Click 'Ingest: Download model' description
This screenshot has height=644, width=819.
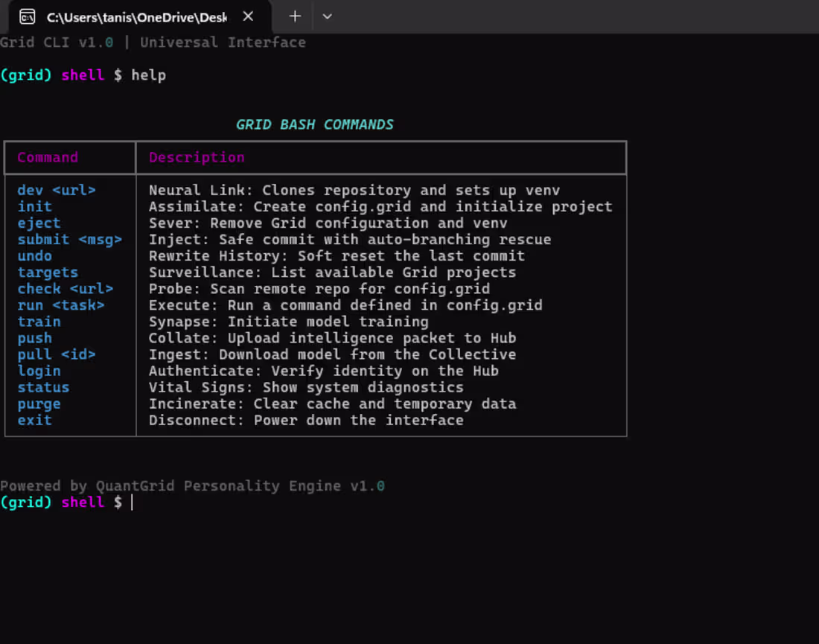pyautogui.click(x=332, y=354)
